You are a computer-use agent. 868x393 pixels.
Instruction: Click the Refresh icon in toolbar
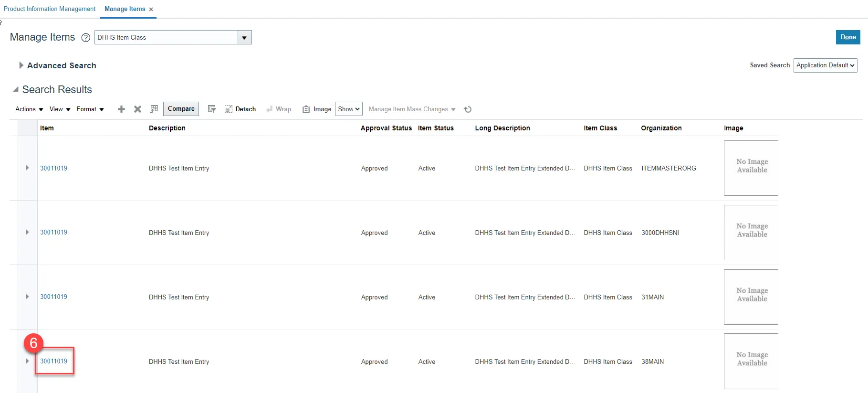tap(468, 109)
